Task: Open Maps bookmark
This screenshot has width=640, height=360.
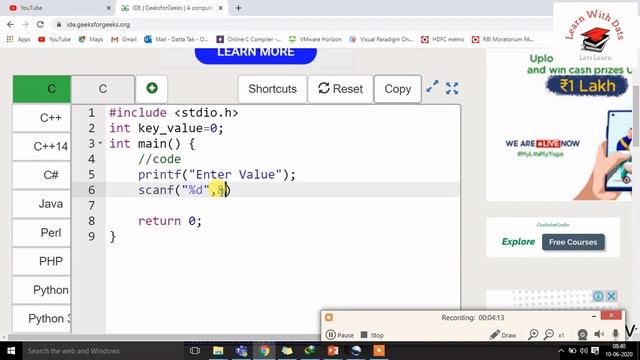Action: tap(91, 39)
